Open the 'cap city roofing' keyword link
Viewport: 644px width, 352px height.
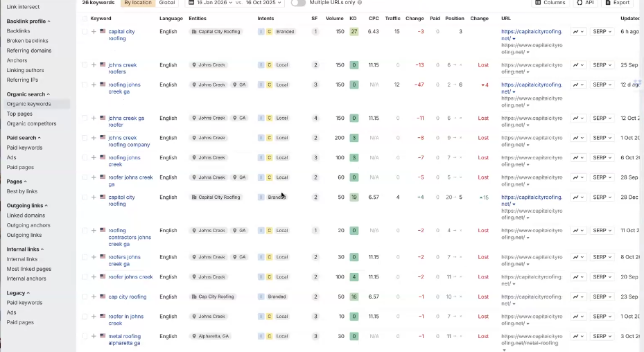coord(127,297)
